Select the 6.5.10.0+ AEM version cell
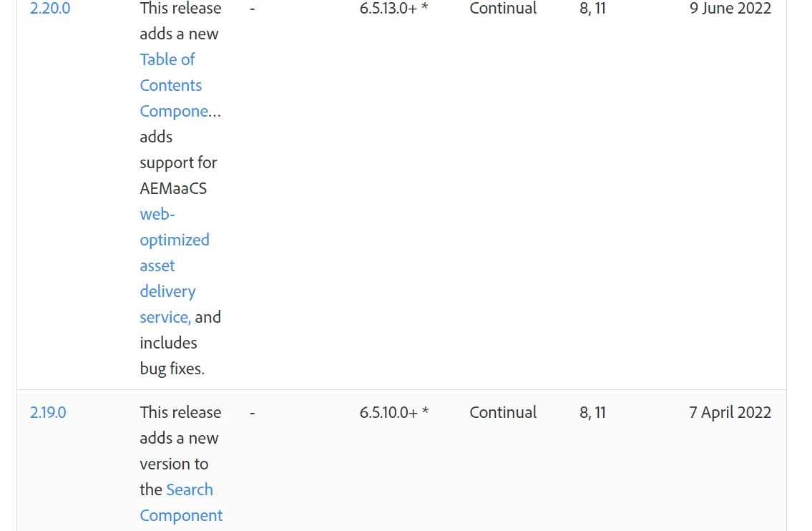The height and width of the screenshot is (531, 812). [394, 412]
